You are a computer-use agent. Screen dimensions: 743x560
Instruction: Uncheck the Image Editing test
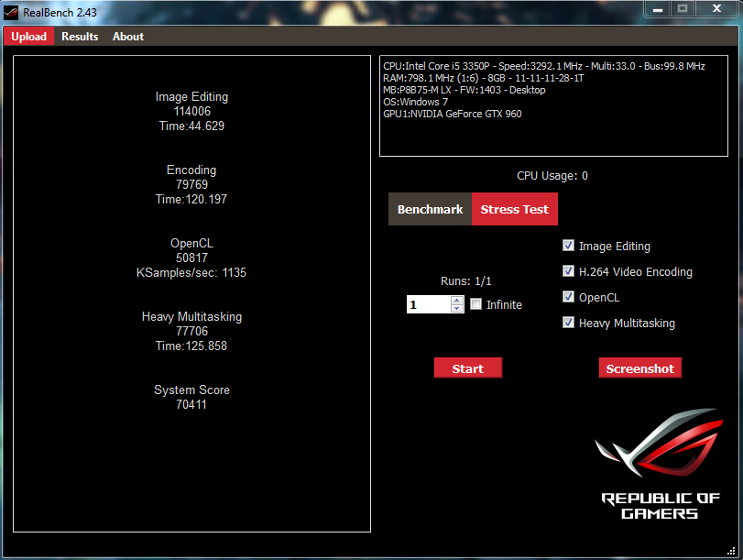pos(568,246)
